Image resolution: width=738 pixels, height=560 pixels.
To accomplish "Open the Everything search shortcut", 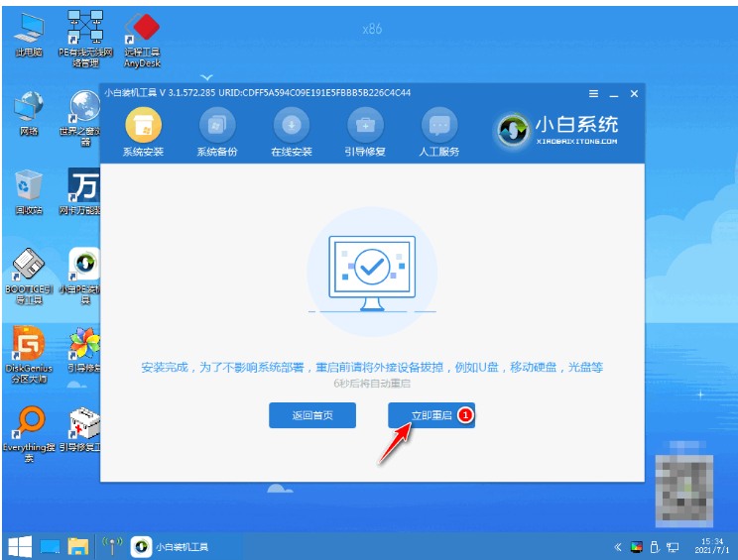I will (x=29, y=433).
